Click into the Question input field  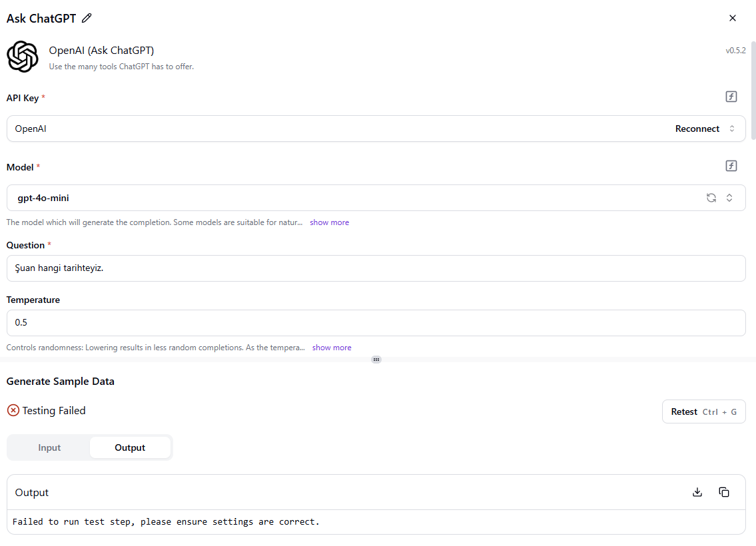pyautogui.click(x=376, y=268)
